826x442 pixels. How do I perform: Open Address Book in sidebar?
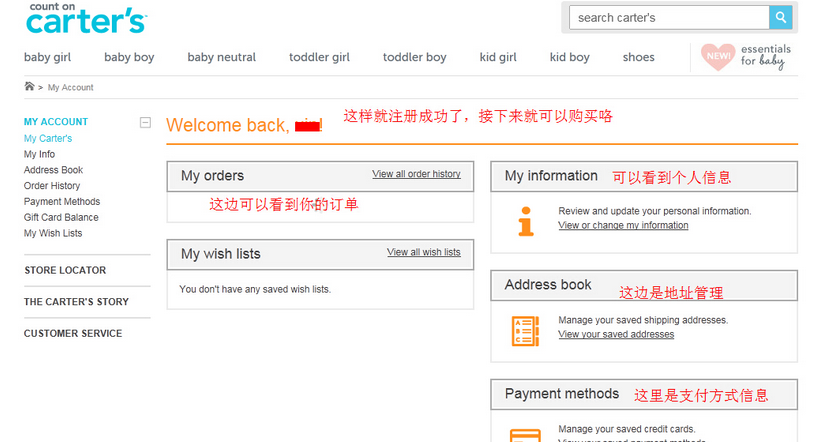pyautogui.click(x=53, y=170)
